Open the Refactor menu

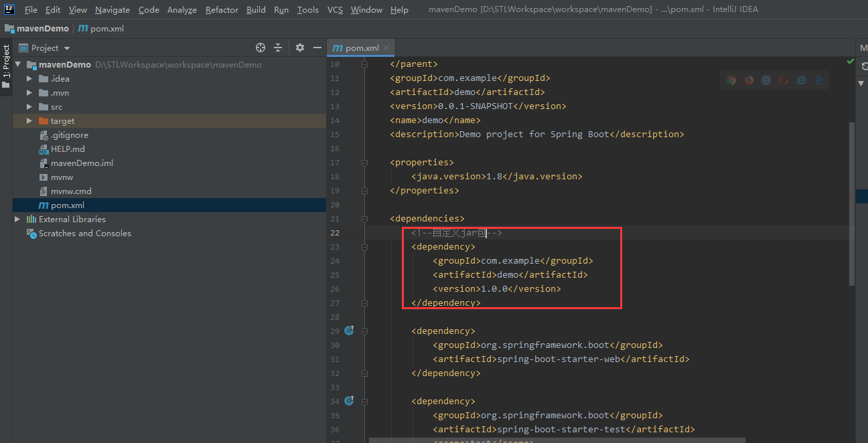[222, 9]
